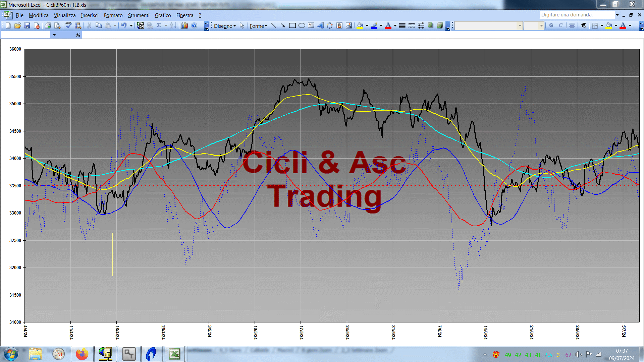644x362 pixels.
Task: Open the Arrow Style icon
Action: (421, 25)
